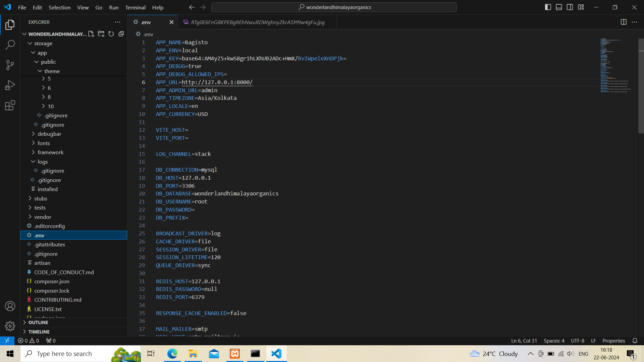The height and width of the screenshot is (362, 644).
Task: Open the Extensions view
Action: pyautogui.click(x=10, y=105)
